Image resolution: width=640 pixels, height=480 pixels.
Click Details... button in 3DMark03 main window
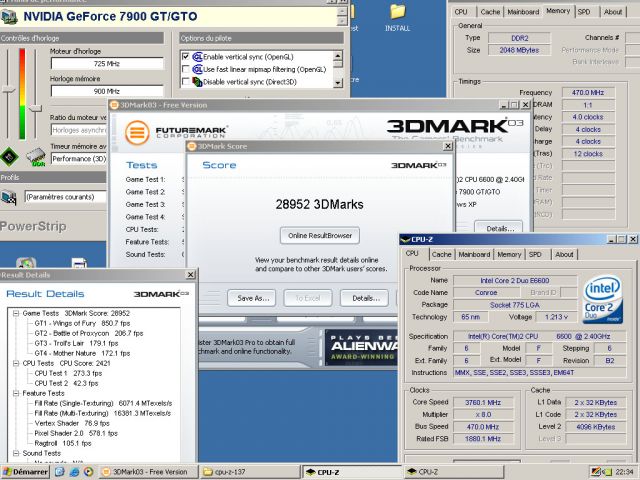click(500, 229)
